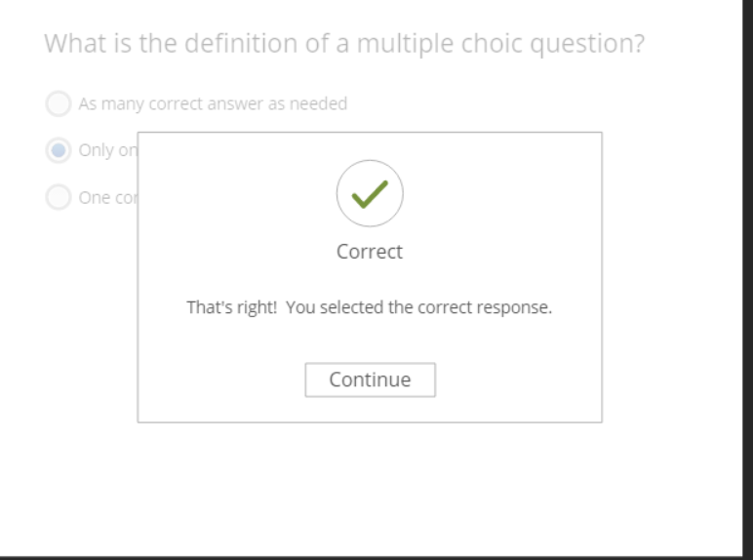Screen dimensions: 753x560
Task: Click the "As many correct answer as needed" label
Action: point(213,103)
